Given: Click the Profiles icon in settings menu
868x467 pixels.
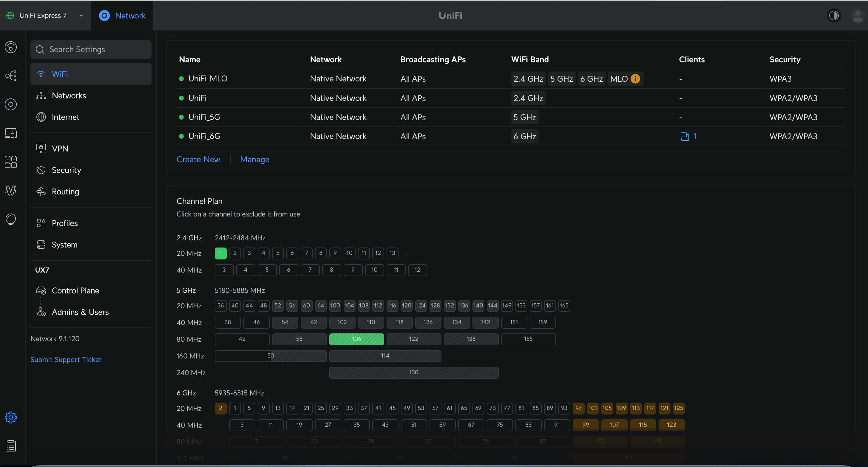Looking at the screenshot, I should point(41,223).
